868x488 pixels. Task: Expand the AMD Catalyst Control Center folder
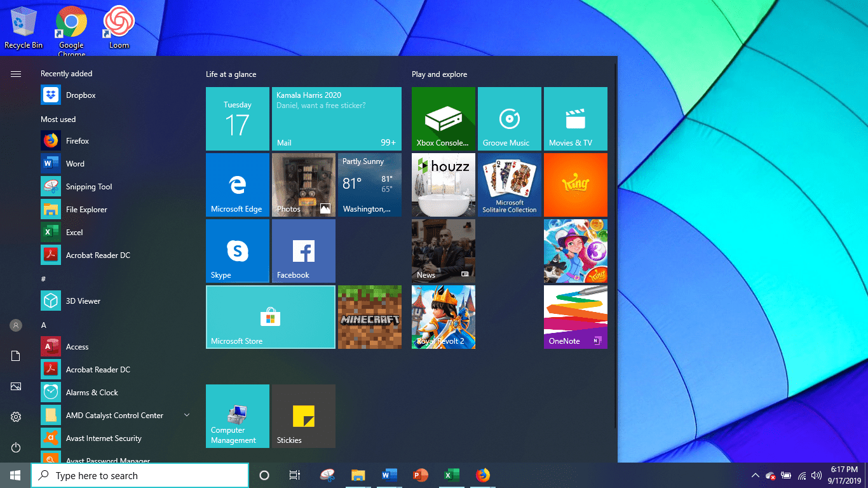[x=115, y=416]
